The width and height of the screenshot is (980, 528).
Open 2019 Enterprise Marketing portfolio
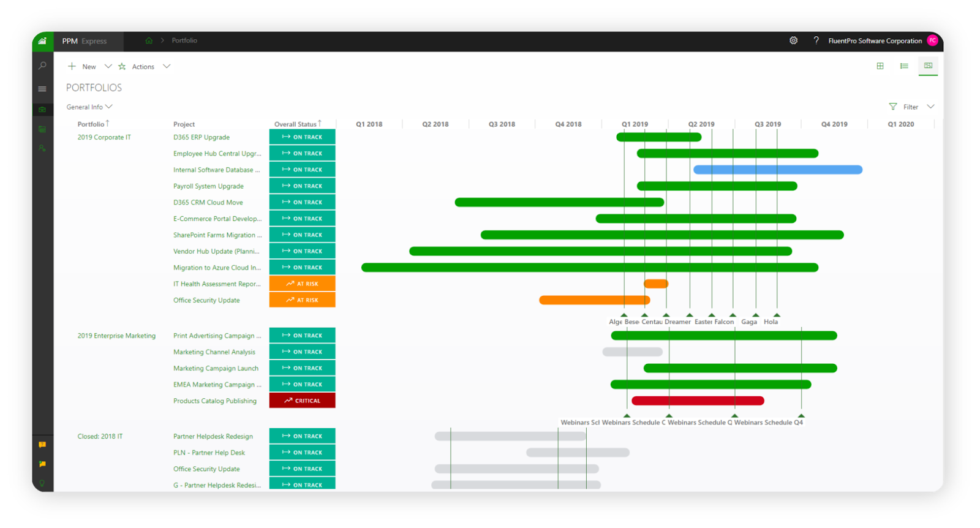pos(116,336)
